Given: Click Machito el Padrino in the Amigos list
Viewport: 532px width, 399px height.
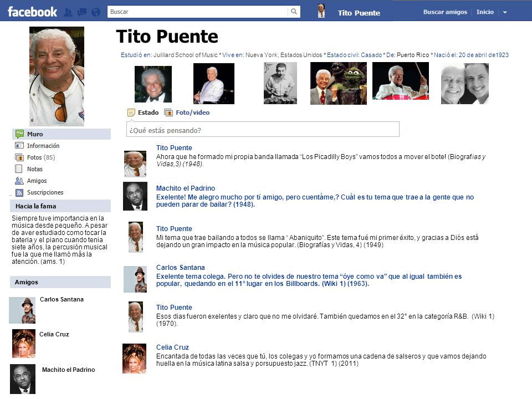Looking at the screenshot, I should 69,370.
